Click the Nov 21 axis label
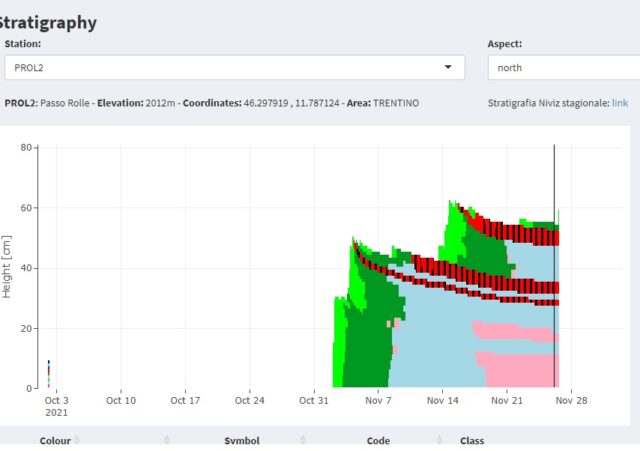 point(507,400)
